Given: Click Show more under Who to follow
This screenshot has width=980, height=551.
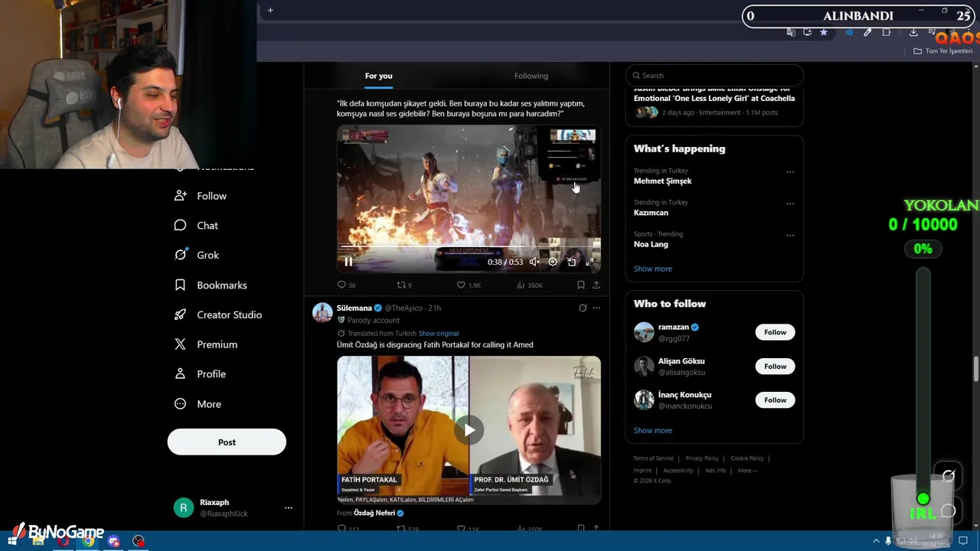Looking at the screenshot, I should [x=653, y=430].
